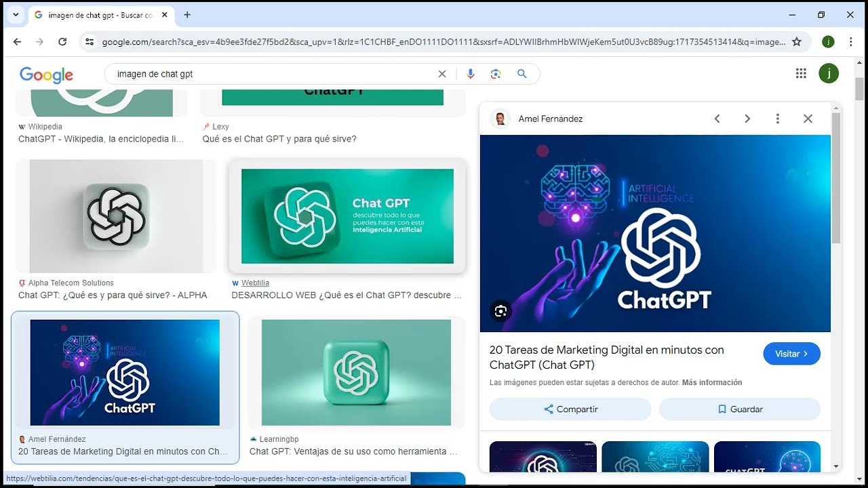Click the large ChatGPT preview image
Screen dimensions: 868x488
(655, 233)
